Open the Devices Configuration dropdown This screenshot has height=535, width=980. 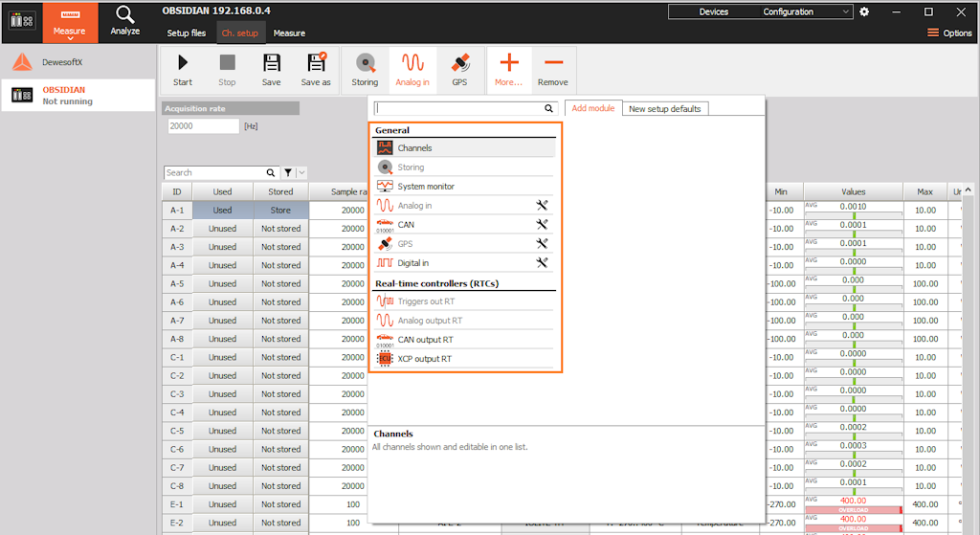click(760, 11)
